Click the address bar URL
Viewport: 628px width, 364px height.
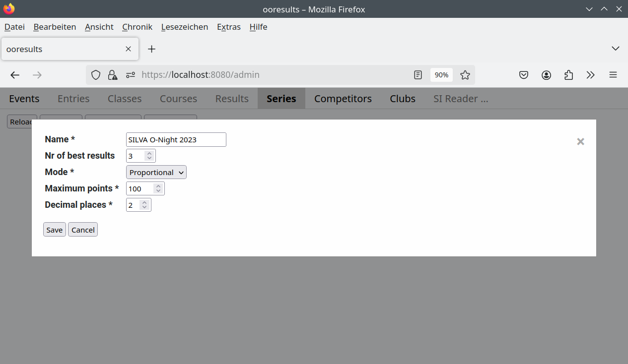coord(201,75)
